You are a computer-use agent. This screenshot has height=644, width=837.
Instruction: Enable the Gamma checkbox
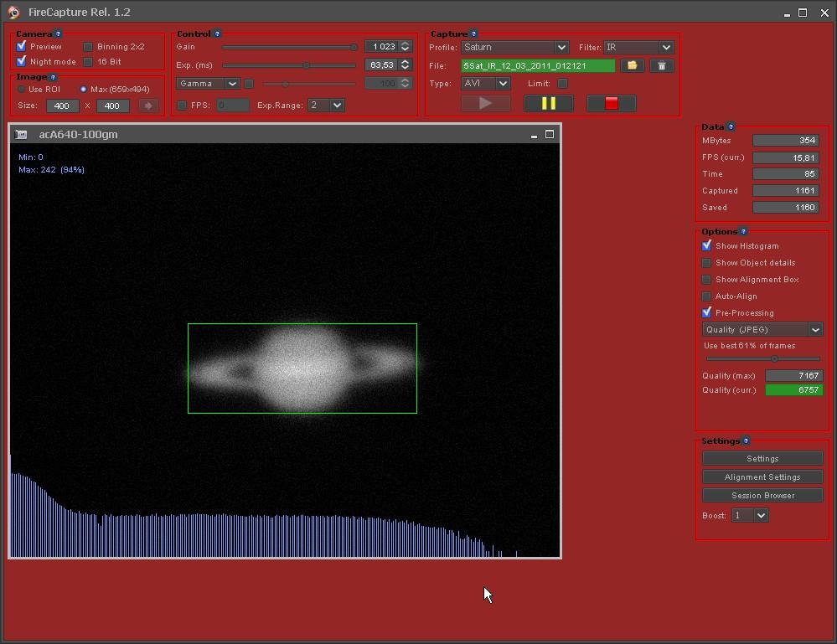[249, 84]
